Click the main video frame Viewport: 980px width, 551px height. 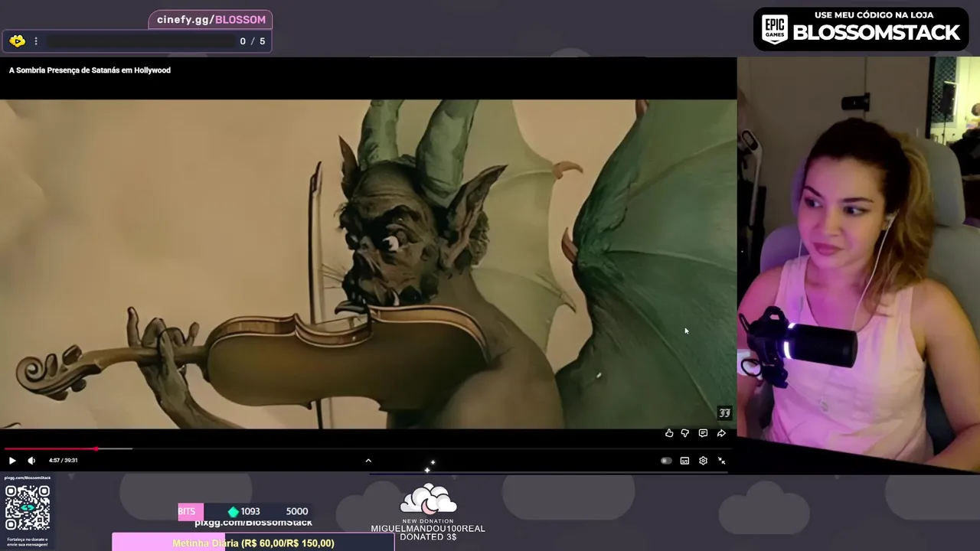(x=368, y=264)
